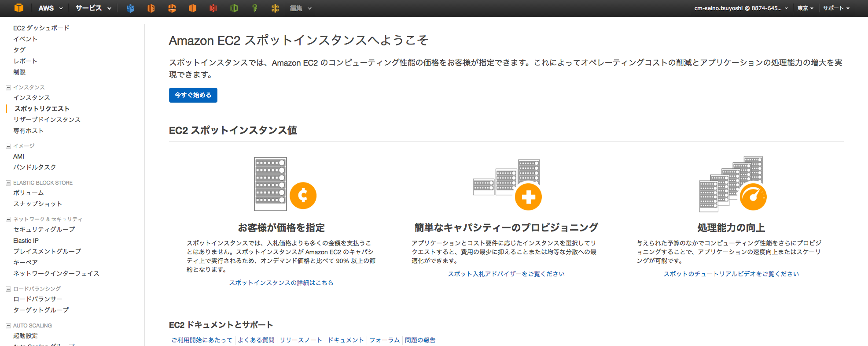The image size is (868, 346).
Task: Open the orange shortcut icon with the horizontal band
Action: (x=172, y=8)
